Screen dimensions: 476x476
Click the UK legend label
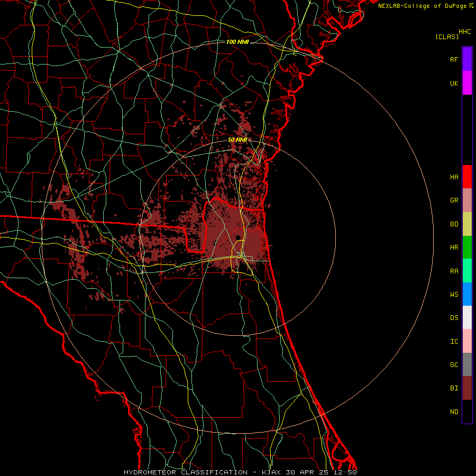[454, 83]
